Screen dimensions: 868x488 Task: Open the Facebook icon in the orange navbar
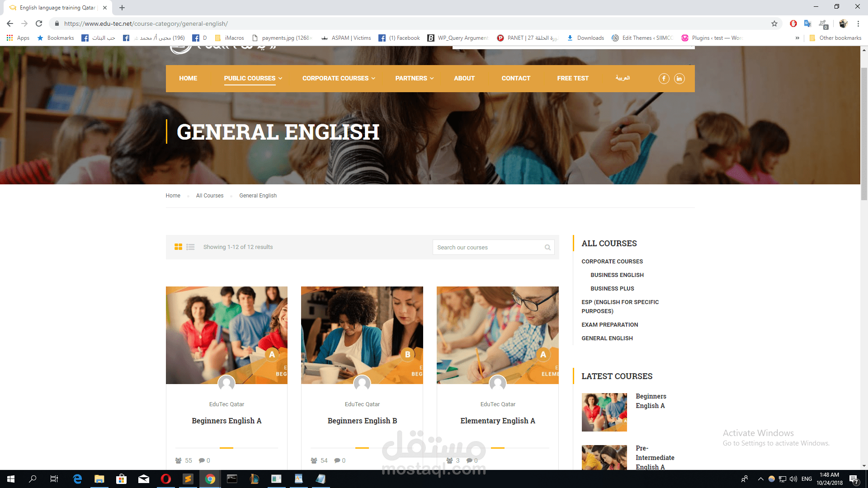[664, 79]
